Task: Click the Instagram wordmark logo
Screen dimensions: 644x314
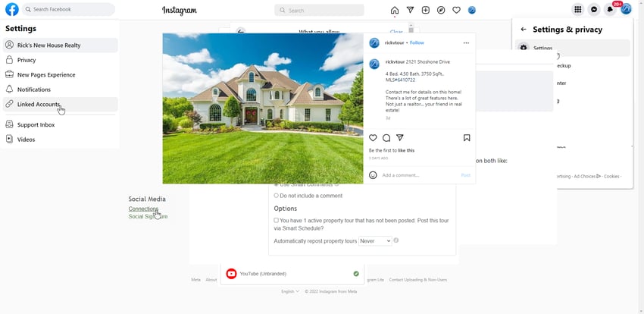Action: click(179, 11)
